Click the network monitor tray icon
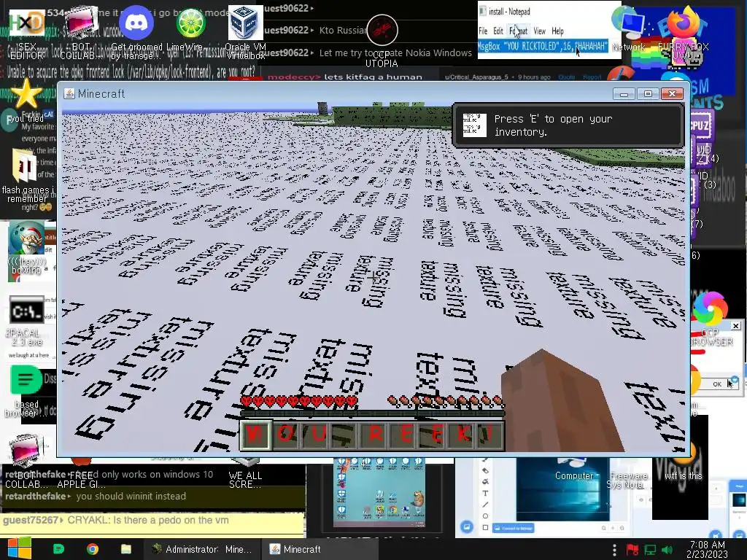Screen dimensions: 747x560 pos(650,550)
